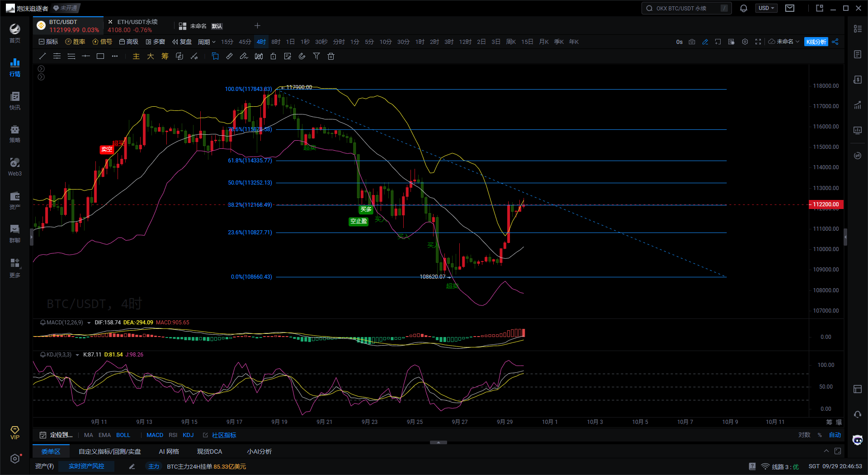
Task: Open the 现货DCA tab
Action: (x=210, y=451)
